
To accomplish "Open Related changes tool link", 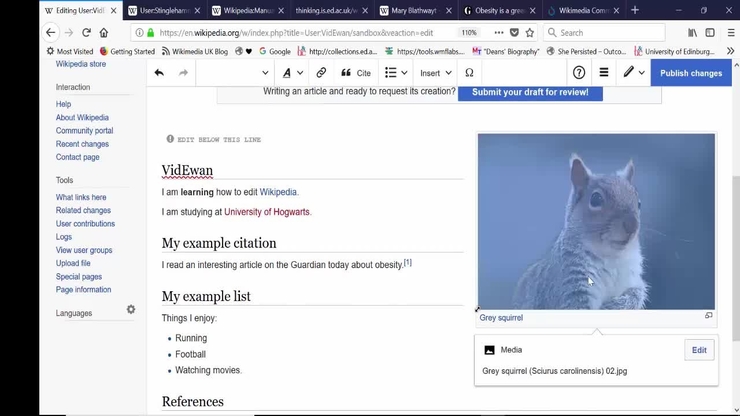I will tap(83, 210).
